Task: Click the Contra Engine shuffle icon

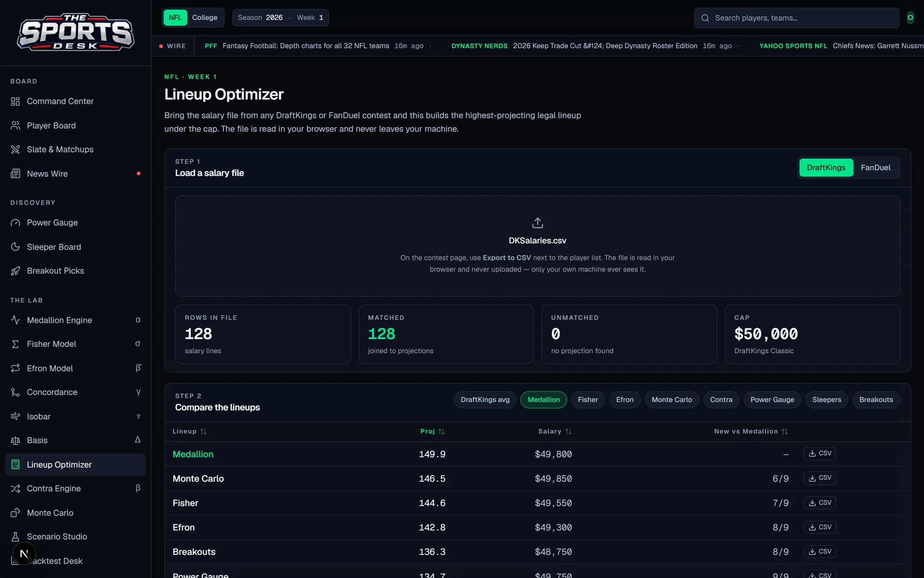Action: coord(15,489)
